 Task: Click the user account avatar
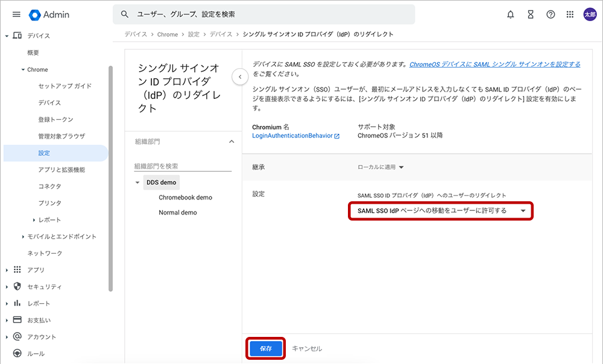[x=590, y=14]
